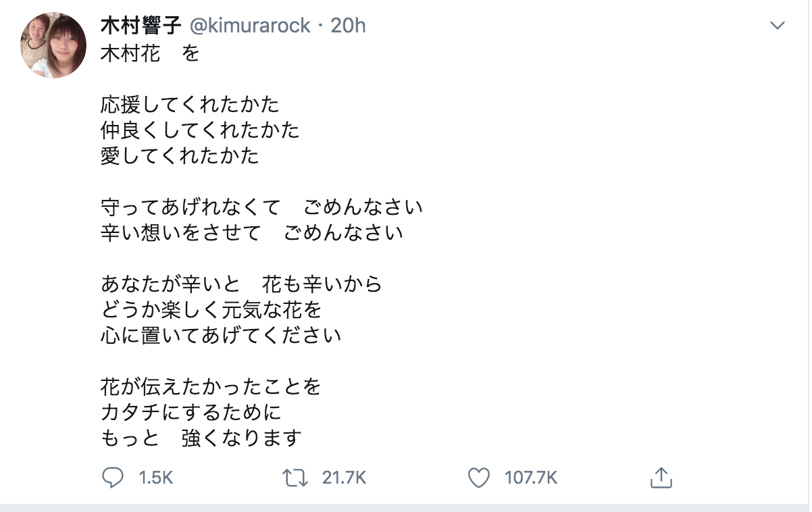Click the line 心に置いてあげてください

click(x=220, y=335)
